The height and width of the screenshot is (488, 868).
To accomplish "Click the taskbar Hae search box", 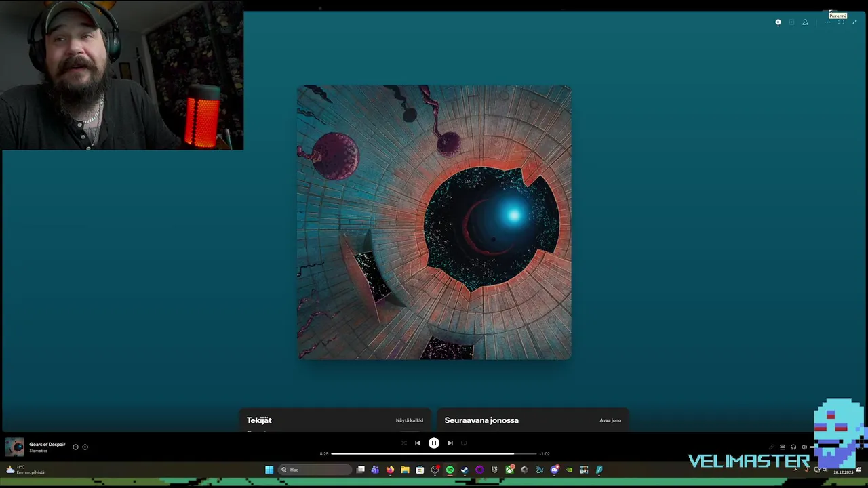I will coord(316,470).
